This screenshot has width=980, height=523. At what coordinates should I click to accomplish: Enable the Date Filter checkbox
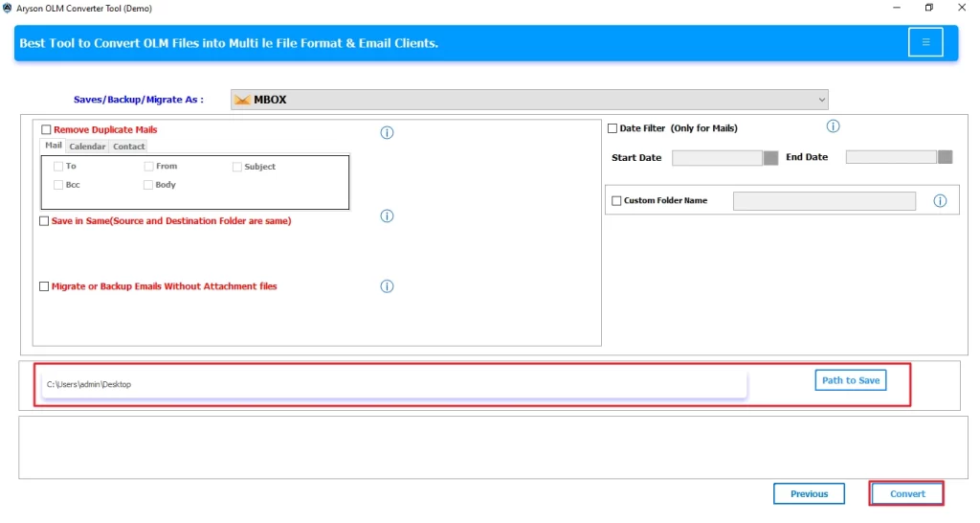click(x=612, y=128)
